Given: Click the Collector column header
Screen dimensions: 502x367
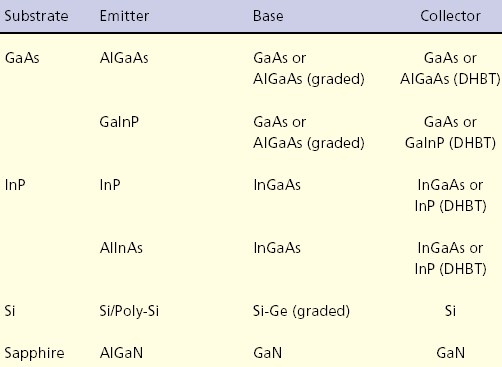Looking at the screenshot, I should pos(450,16).
